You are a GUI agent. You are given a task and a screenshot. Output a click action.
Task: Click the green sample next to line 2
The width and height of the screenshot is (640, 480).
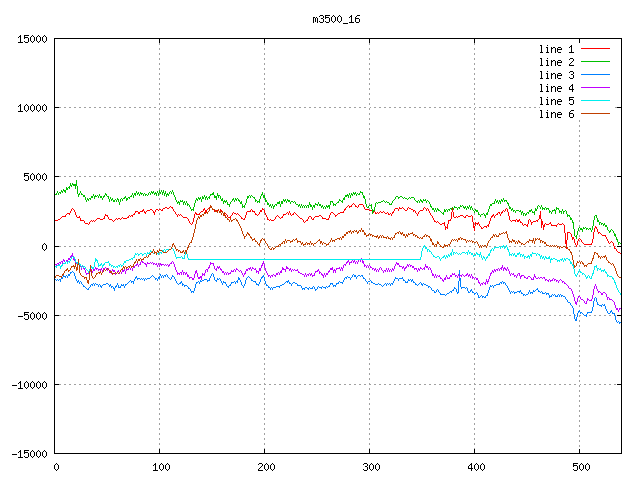tap(595, 62)
